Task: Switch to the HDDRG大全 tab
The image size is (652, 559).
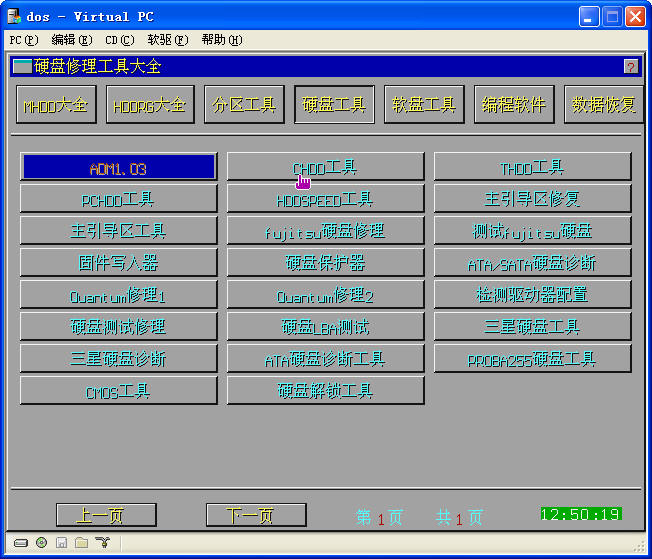Action: click(150, 104)
